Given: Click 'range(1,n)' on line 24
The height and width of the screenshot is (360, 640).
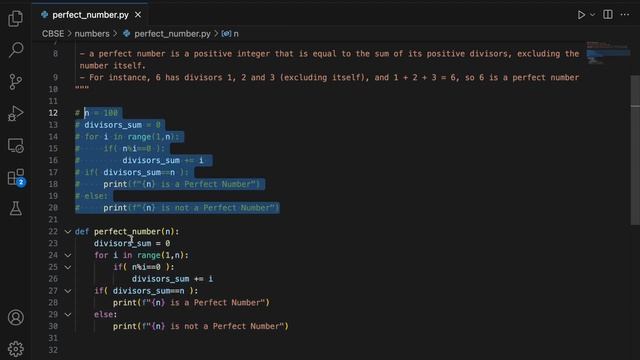Looking at the screenshot, I should (160, 256).
